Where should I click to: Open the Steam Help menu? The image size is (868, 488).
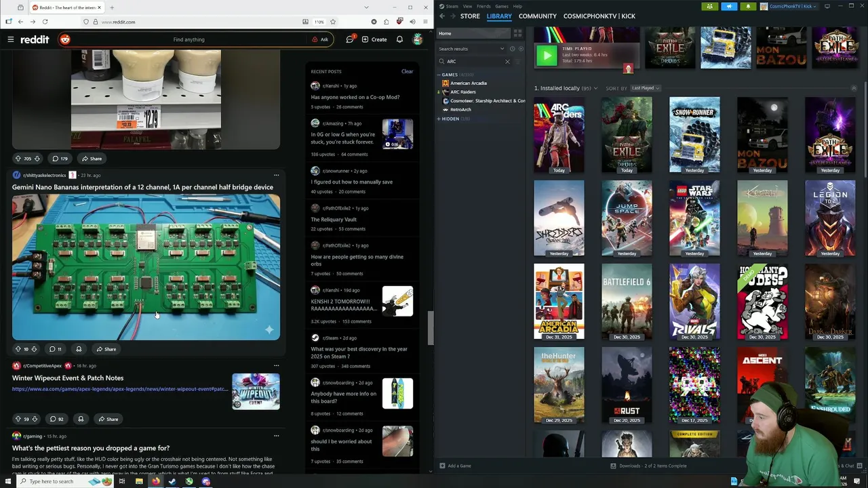click(x=517, y=6)
